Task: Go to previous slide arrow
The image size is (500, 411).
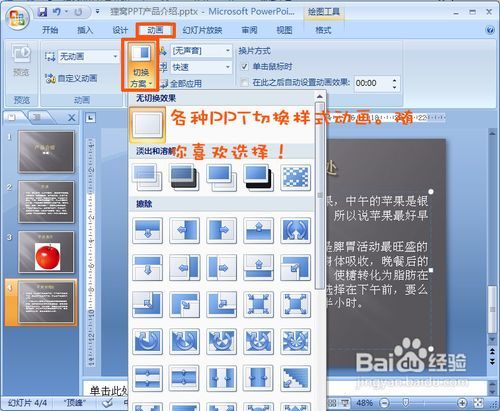Action: click(x=493, y=351)
